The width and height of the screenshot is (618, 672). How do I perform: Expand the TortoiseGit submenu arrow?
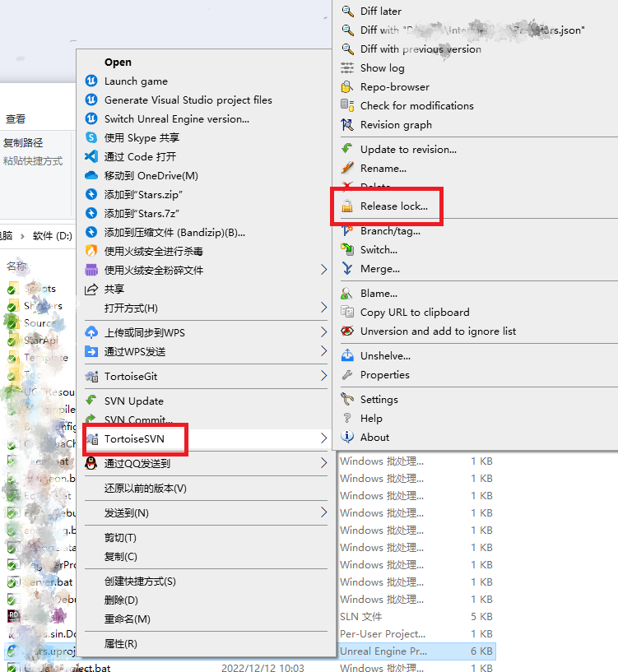pyautogui.click(x=323, y=376)
